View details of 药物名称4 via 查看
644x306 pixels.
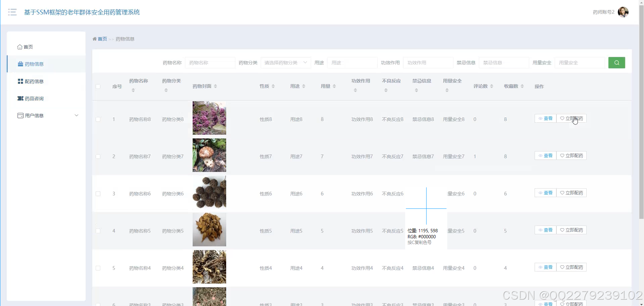[x=545, y=267]
